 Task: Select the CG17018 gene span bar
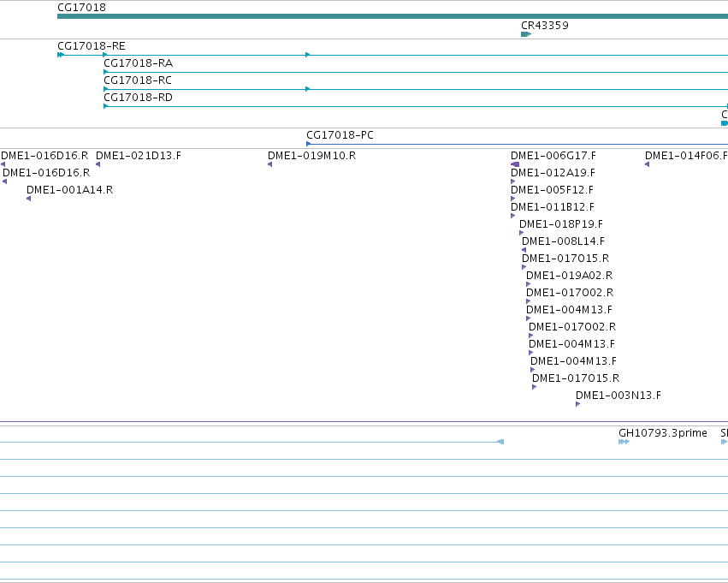[x=393, y=16]
